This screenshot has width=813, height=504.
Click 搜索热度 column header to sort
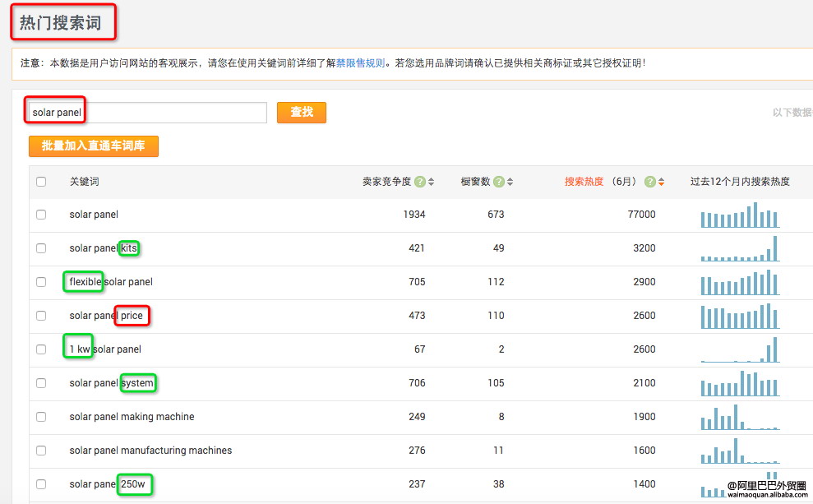(x=584, y=182)
